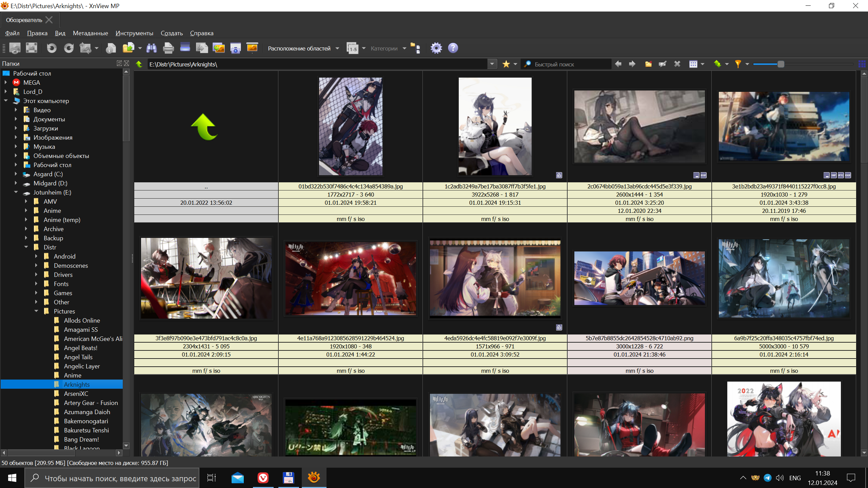The image size is (868, 488).
Task: Expand the Anime (temp) folder node
Action: point(26,220)
